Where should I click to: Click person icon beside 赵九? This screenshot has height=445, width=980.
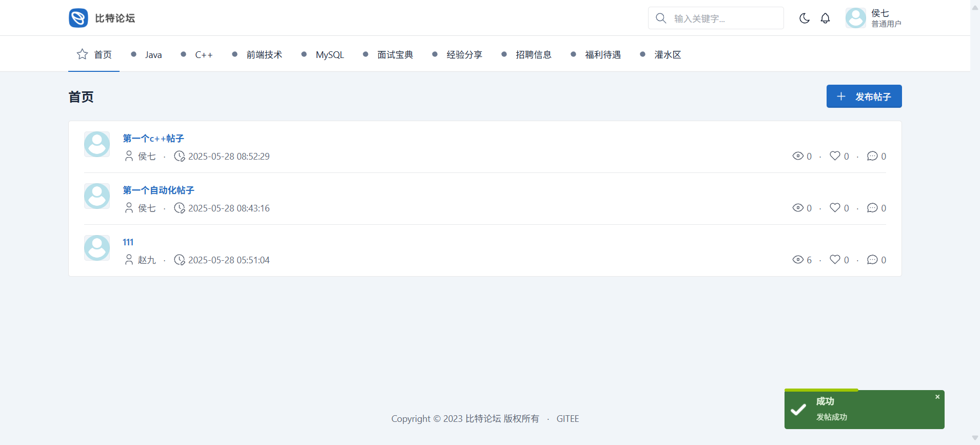coord(129,260)
